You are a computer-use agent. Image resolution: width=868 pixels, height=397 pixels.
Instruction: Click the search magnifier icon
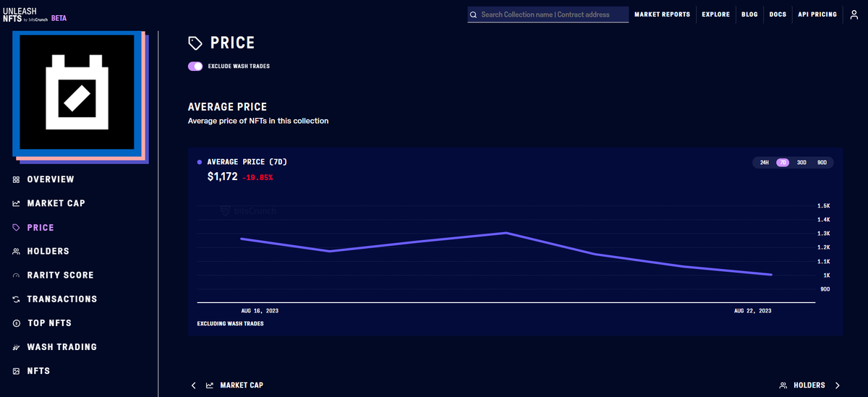click(x=473, y=14)
